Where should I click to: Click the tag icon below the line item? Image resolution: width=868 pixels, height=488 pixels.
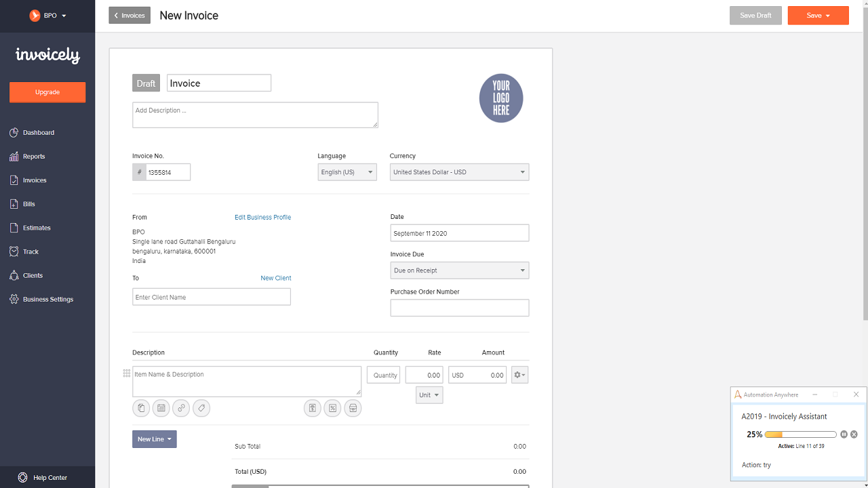click(x=201, y=408)
